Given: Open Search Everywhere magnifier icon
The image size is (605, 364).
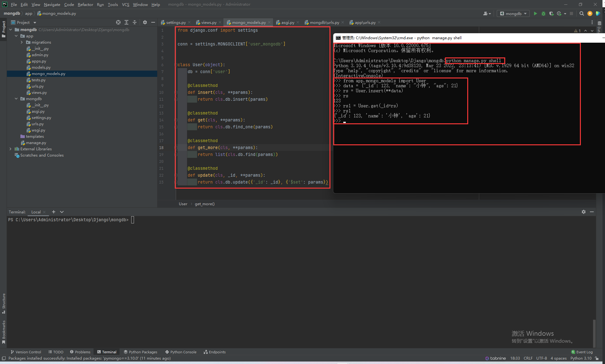Looking at the screenshot, I should (581, 13).
